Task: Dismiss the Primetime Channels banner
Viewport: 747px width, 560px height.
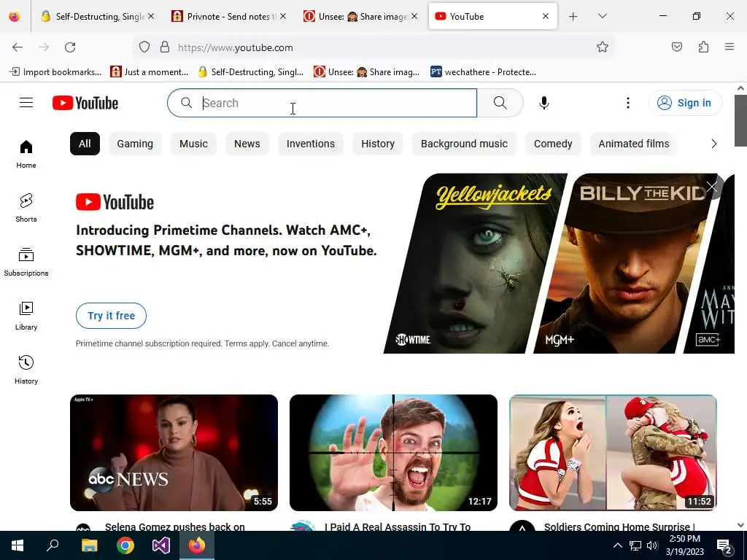Action: click(712, 187)
